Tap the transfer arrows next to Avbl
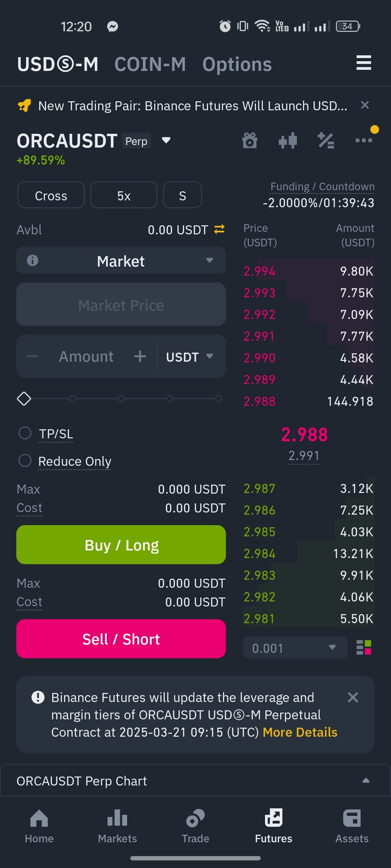 [x=219, y=229]
